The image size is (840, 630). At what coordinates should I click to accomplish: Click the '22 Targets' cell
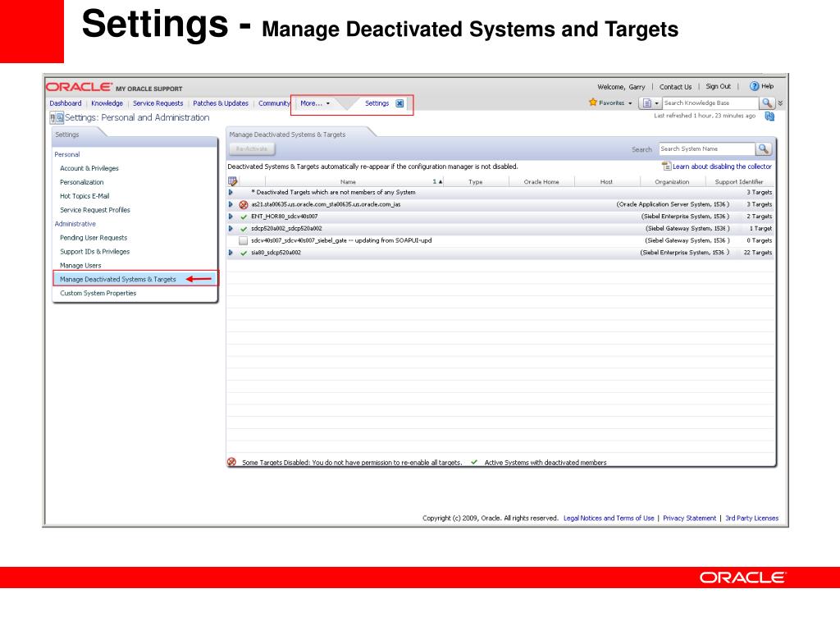click(757, 253)
